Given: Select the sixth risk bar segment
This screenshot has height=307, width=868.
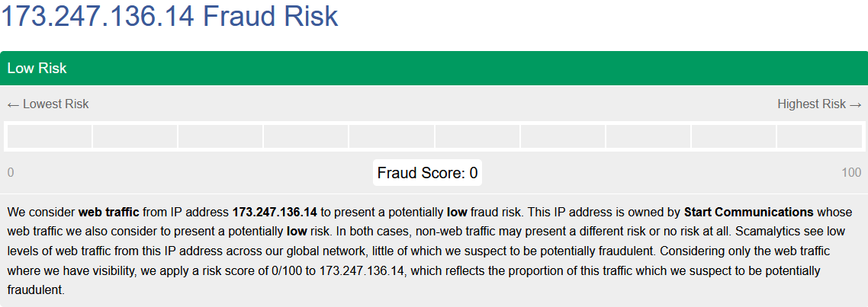Looking at the screenshot, I should (477, 136).
